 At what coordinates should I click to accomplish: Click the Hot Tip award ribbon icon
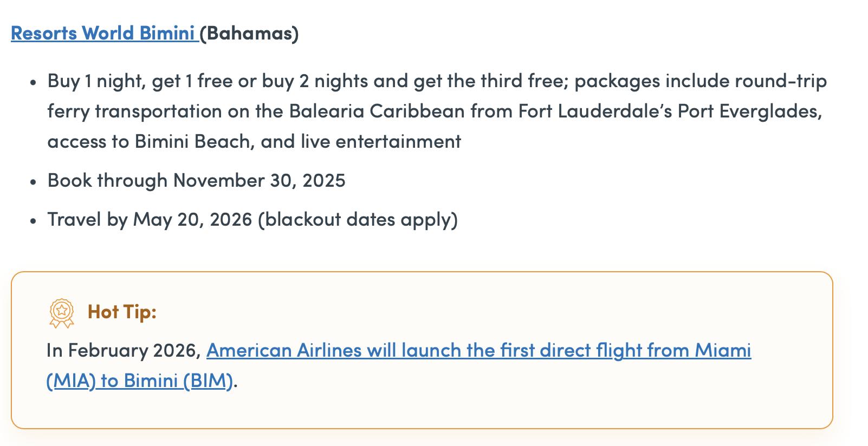click(x=62, y=313)
